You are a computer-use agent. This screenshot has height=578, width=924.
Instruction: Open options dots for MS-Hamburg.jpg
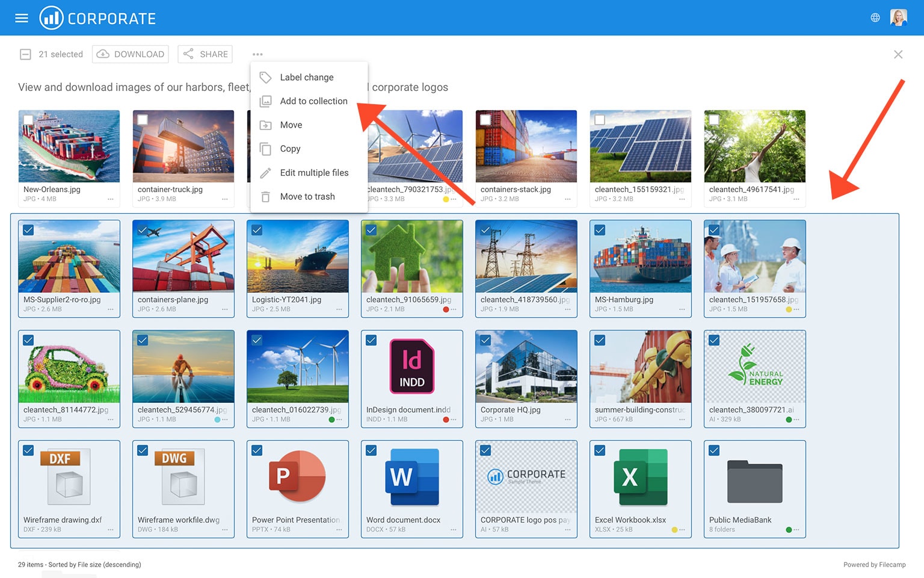682,309
